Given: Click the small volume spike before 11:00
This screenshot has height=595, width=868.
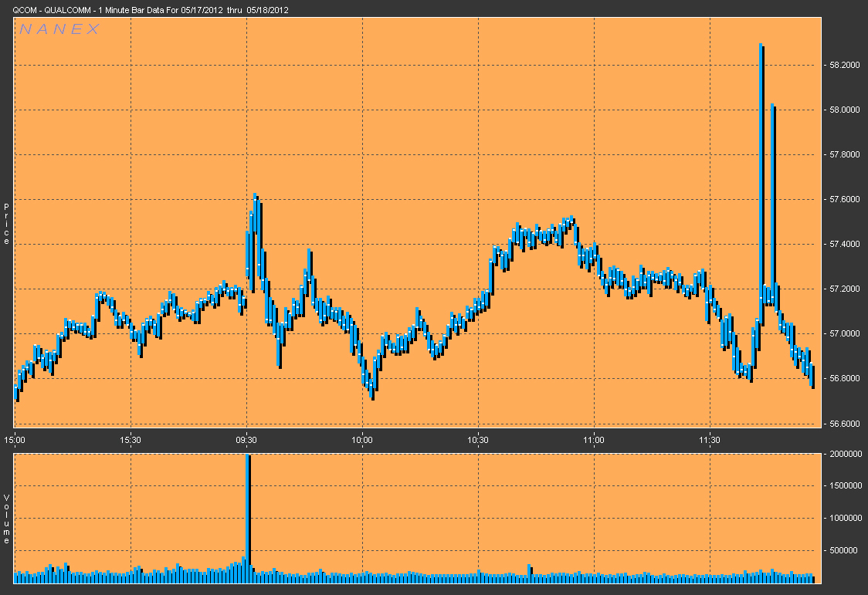Looking at the screenshot, I should (530, 572).
